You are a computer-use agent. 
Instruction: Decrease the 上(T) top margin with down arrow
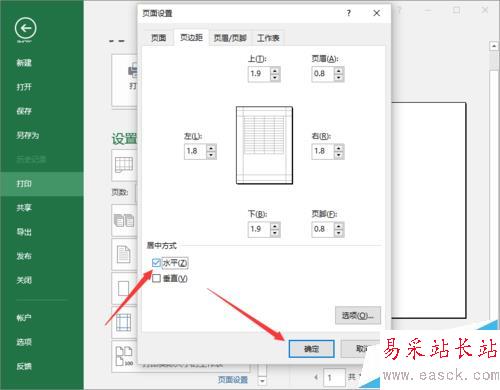[x=275, y=78]
